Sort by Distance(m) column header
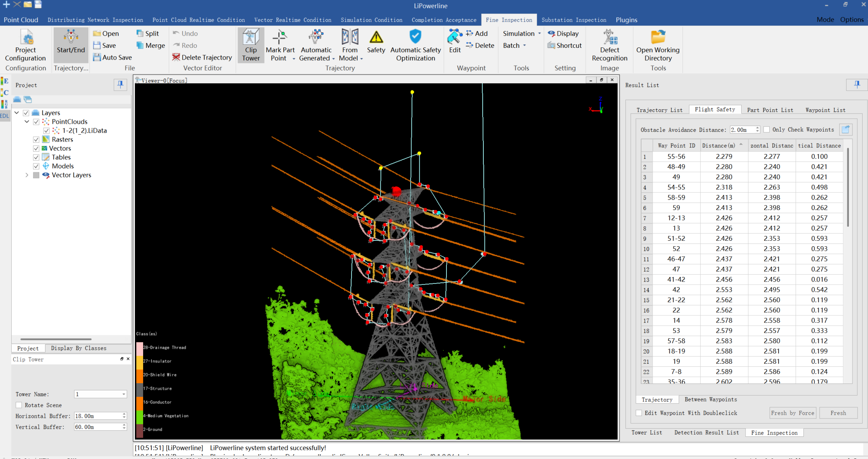 pyautogui.click(x=724, y=145)
